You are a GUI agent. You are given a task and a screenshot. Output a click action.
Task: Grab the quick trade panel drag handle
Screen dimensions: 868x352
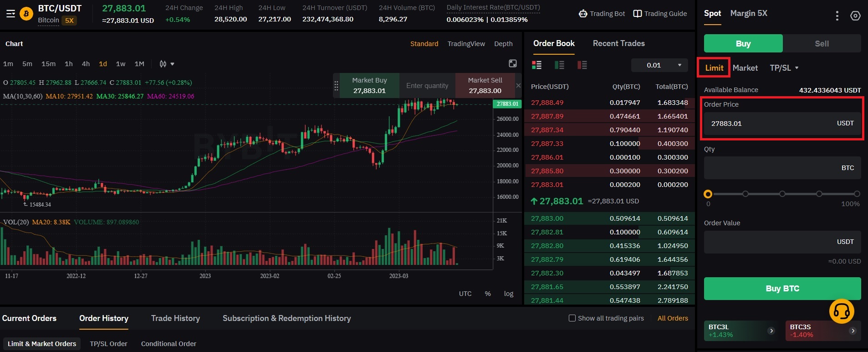(x=337, y=85)
